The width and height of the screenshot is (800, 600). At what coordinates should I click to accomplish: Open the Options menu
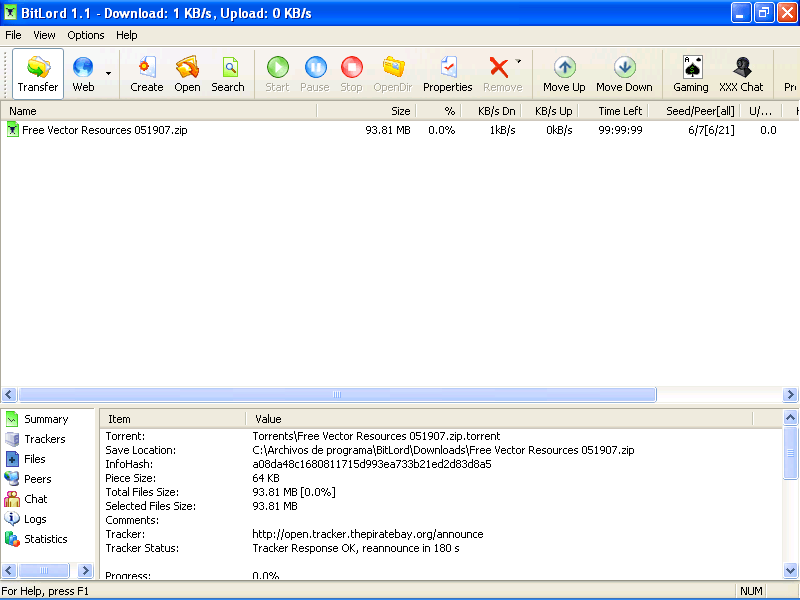86,35
